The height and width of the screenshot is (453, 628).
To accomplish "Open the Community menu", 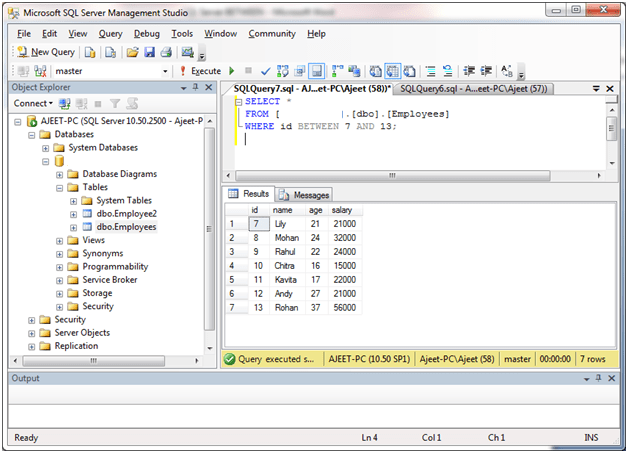I will (x=272, y=34).
